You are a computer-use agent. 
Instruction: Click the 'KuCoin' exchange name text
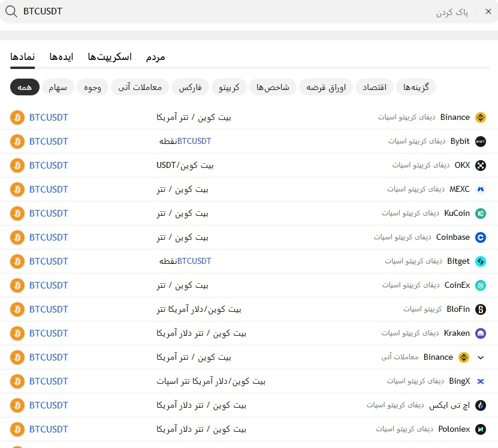(457, 214)
